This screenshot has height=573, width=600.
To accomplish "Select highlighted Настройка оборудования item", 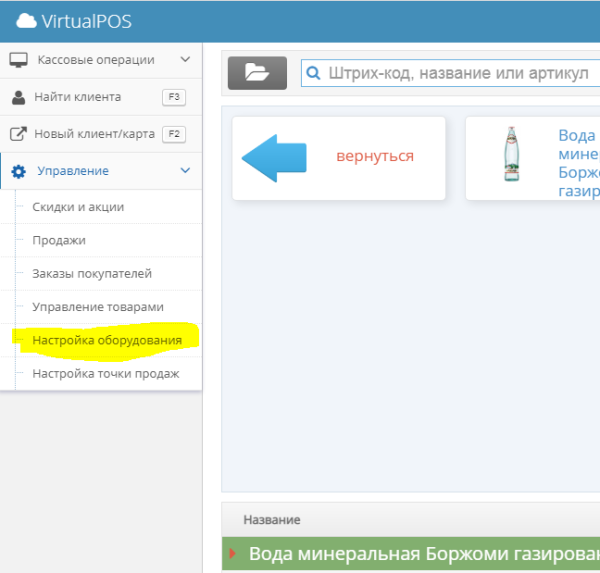I will [x=107, y=340].
